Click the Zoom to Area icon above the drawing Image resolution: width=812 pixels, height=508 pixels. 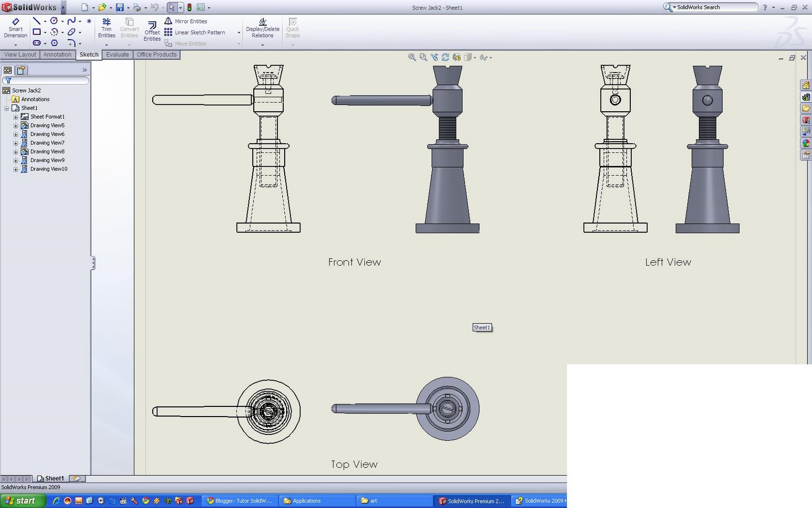[423, 57]
